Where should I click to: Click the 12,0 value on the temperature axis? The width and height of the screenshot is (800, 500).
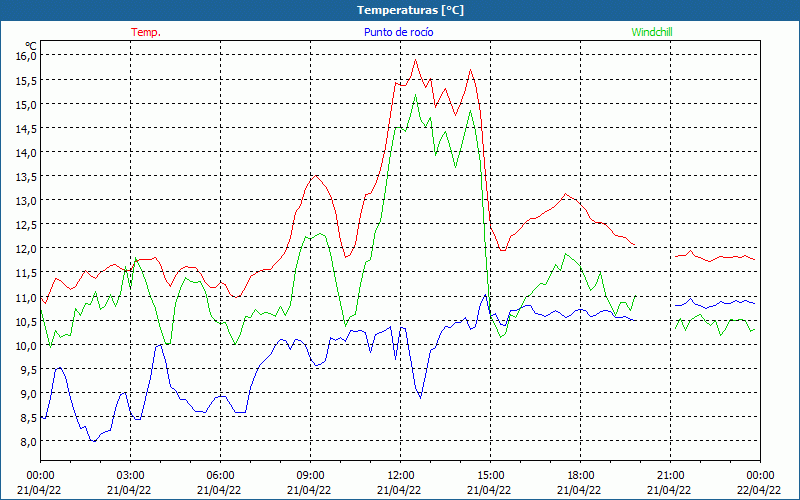(26, 248)
